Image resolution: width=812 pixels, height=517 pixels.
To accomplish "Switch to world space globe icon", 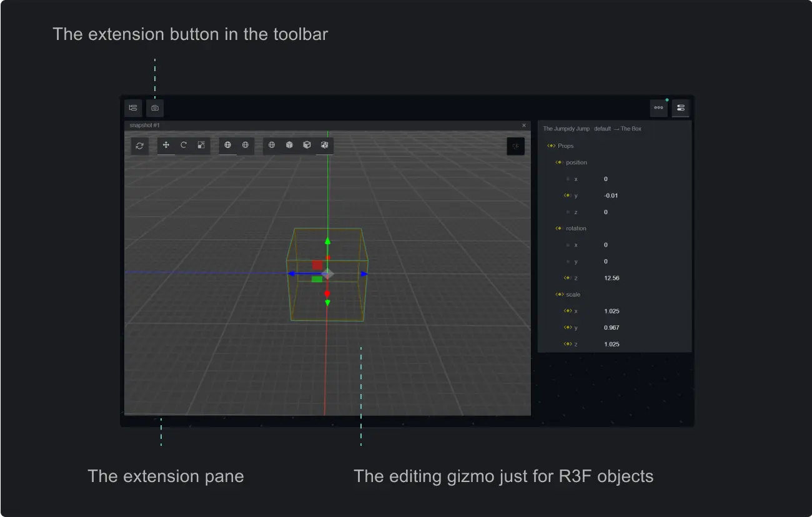I will pos(228,145).
